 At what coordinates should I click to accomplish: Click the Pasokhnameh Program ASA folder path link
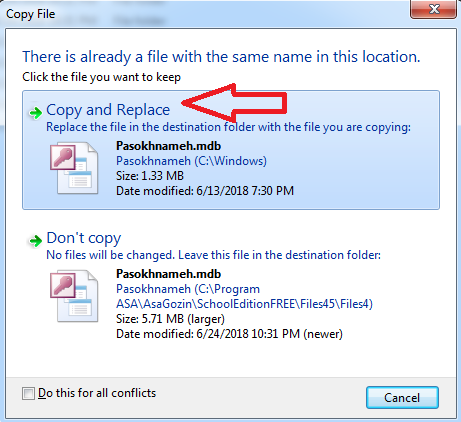click(244, 296)
